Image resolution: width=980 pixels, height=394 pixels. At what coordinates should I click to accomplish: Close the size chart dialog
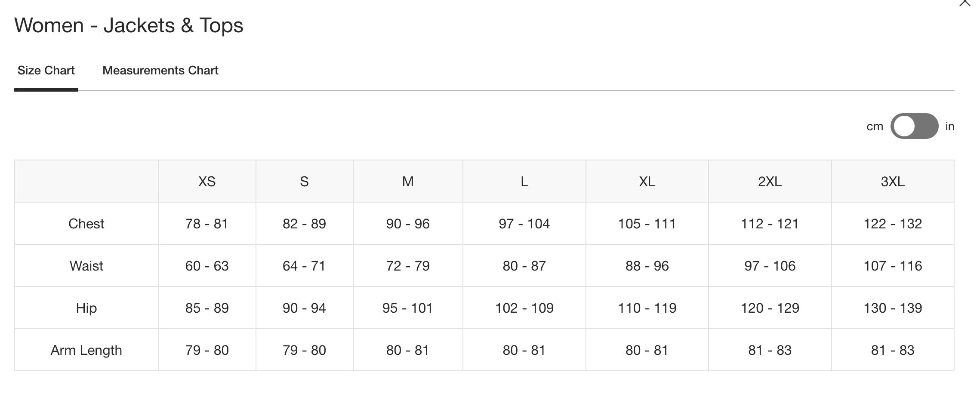[x=965, y=3]
